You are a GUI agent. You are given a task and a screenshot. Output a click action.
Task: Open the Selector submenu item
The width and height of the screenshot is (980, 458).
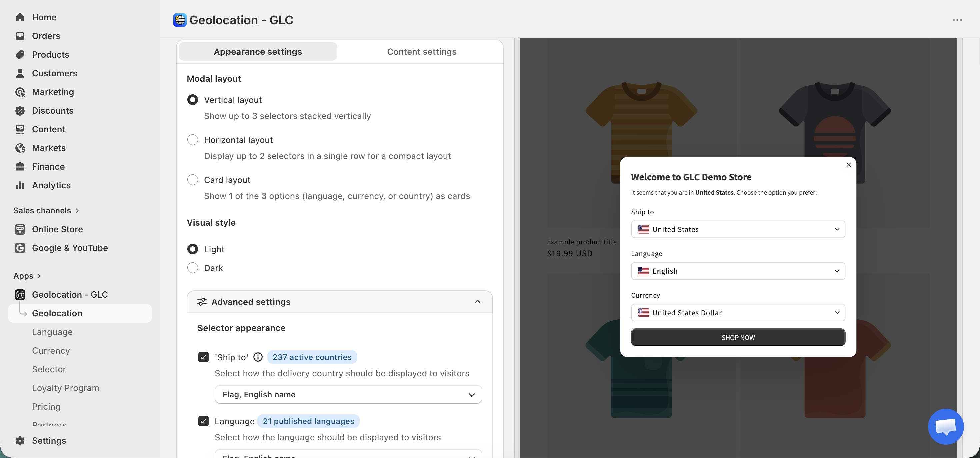point(49,369)
